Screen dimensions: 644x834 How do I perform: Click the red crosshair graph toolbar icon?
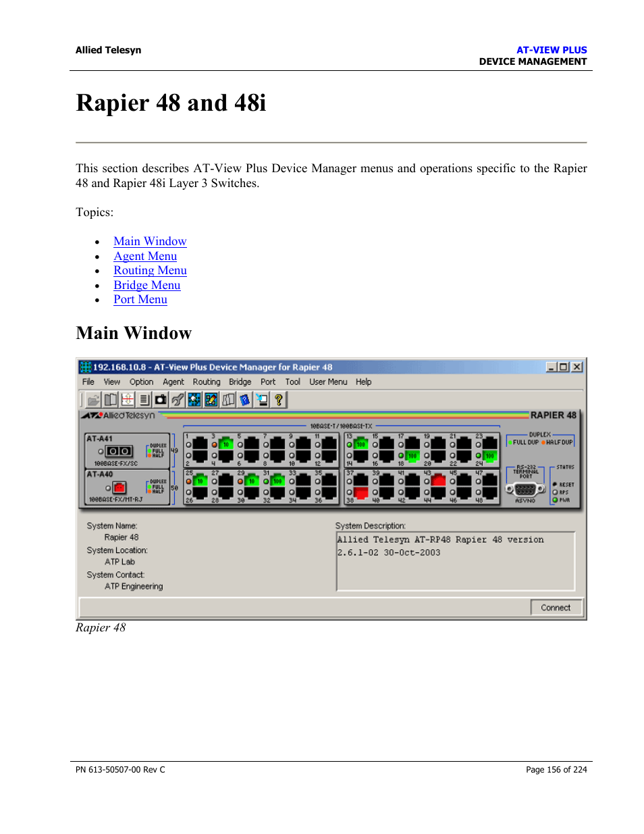[127, 400]
